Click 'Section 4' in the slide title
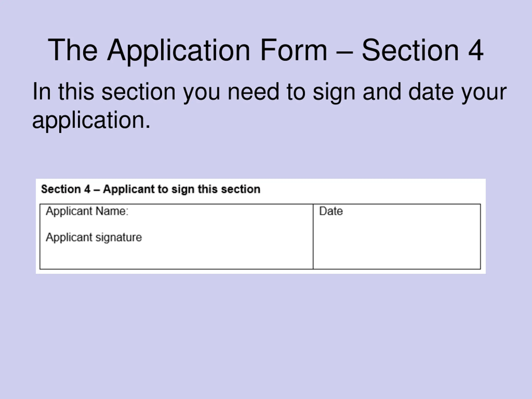 tap(422, 50)
